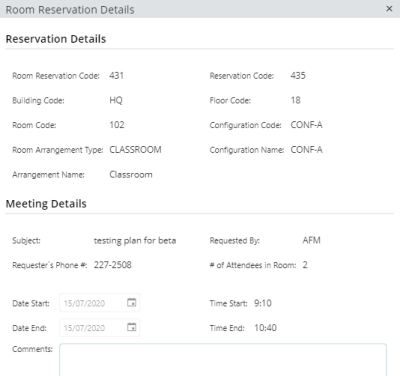400x376 pixels.
Task: Click the Room Code value 102
Action: pyautogui.click(x=117, y=125)
